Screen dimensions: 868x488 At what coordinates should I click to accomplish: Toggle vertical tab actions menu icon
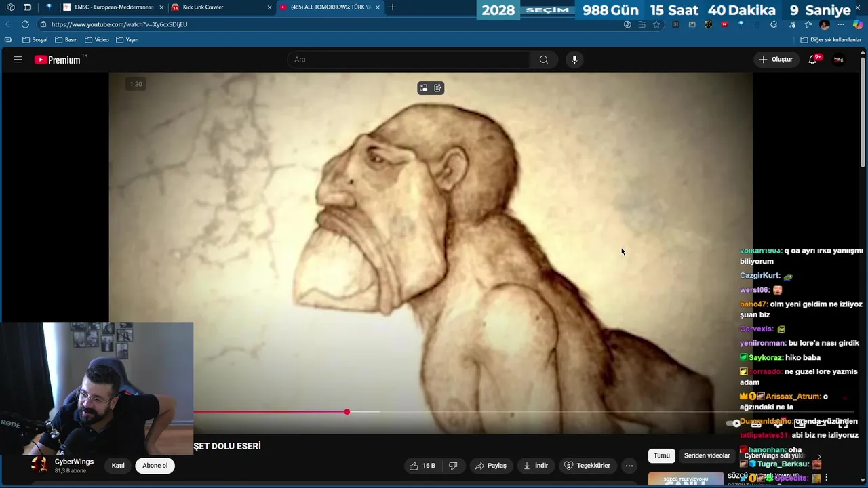click(x=27, y=7)
